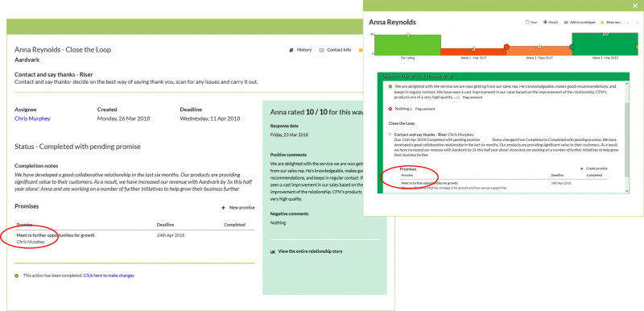Click orange Show me dot icon
The height and width of the screenshot is (311, 644).
coord(602,23)
